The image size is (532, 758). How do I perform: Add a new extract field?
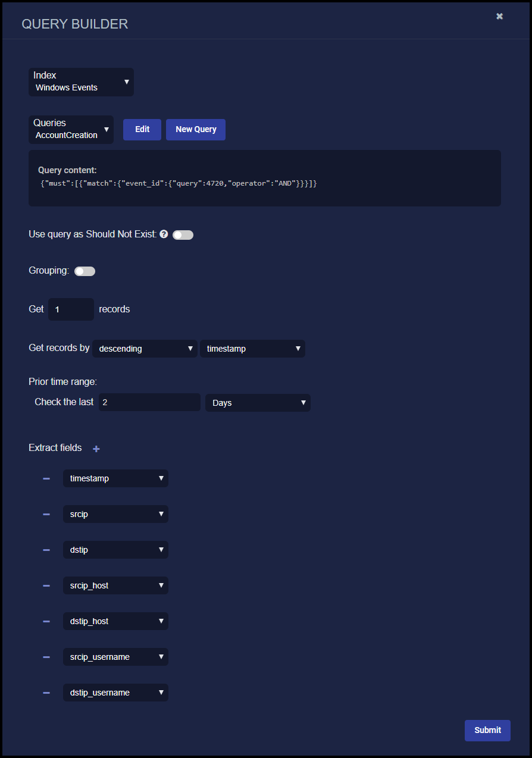pyautogui.click(x=96, y=448)
